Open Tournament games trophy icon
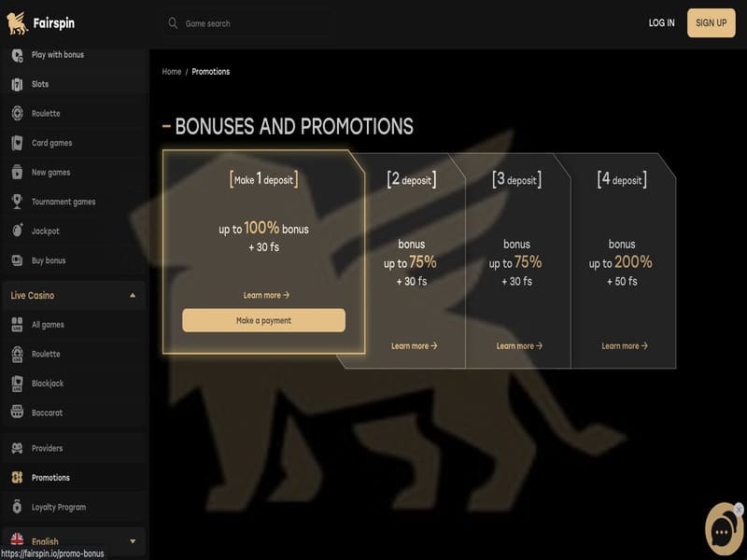 pos(17,202)
